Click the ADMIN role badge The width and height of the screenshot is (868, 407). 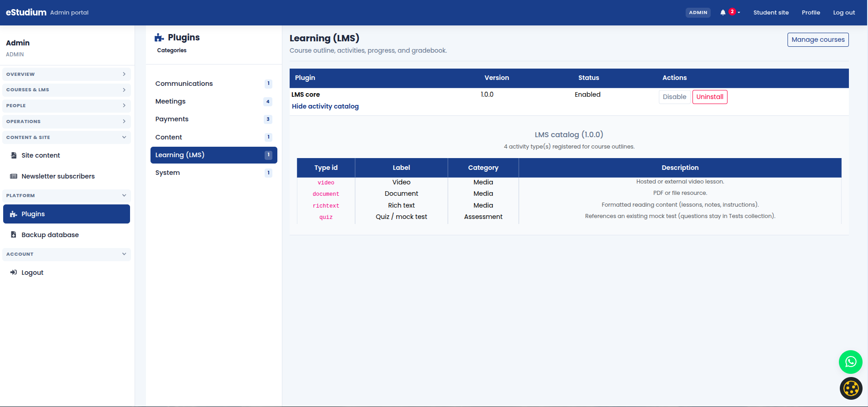click(698, 13)
